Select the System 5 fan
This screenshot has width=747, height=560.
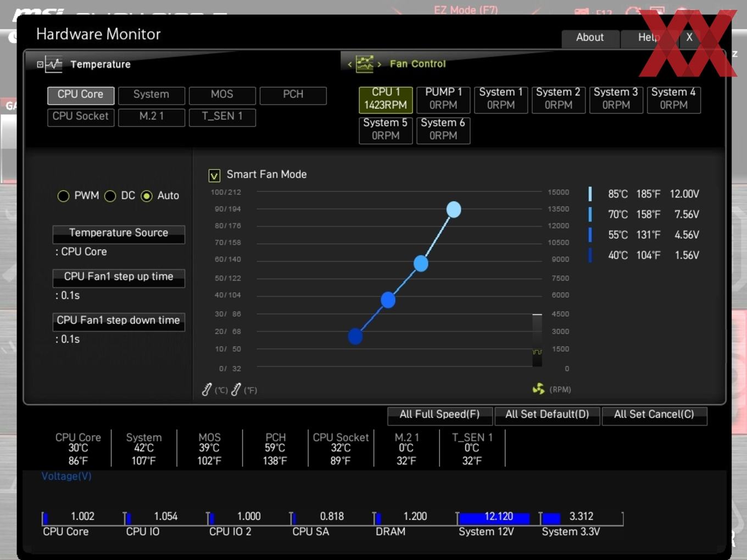pyautogui.click(x=386, y=130)
